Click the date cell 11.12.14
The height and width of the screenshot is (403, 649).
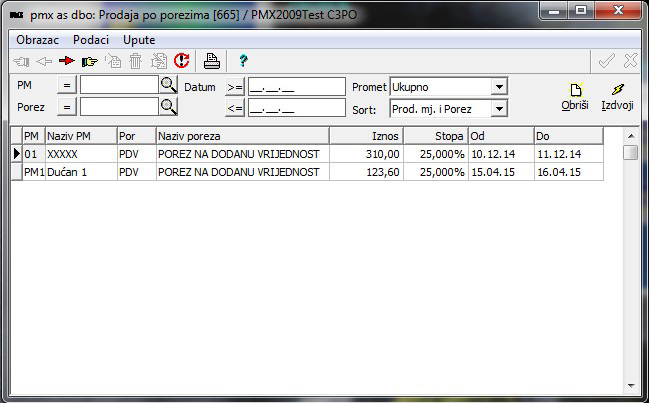569,154
